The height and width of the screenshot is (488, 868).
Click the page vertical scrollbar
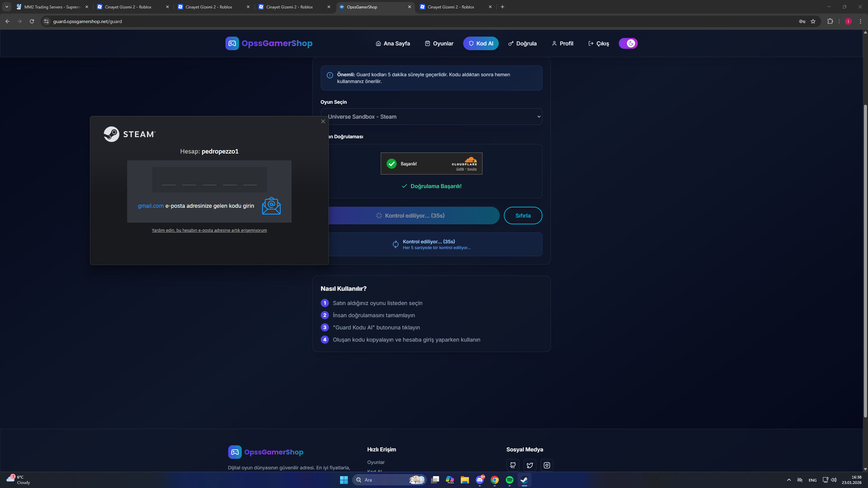(x=865, y=261)
